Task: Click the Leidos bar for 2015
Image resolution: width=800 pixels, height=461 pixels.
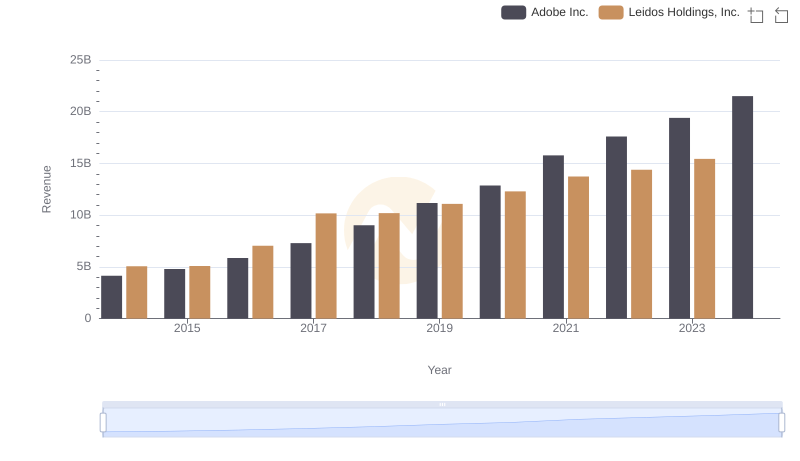Action: tap(199, 292)
